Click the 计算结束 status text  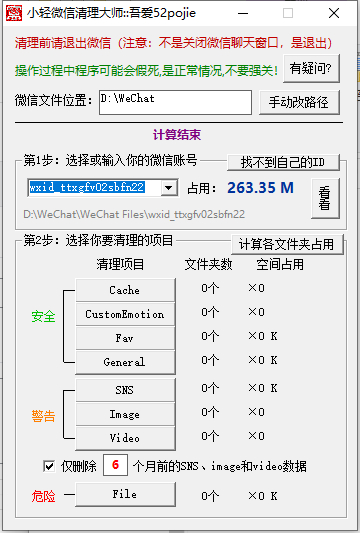point(177,135)
